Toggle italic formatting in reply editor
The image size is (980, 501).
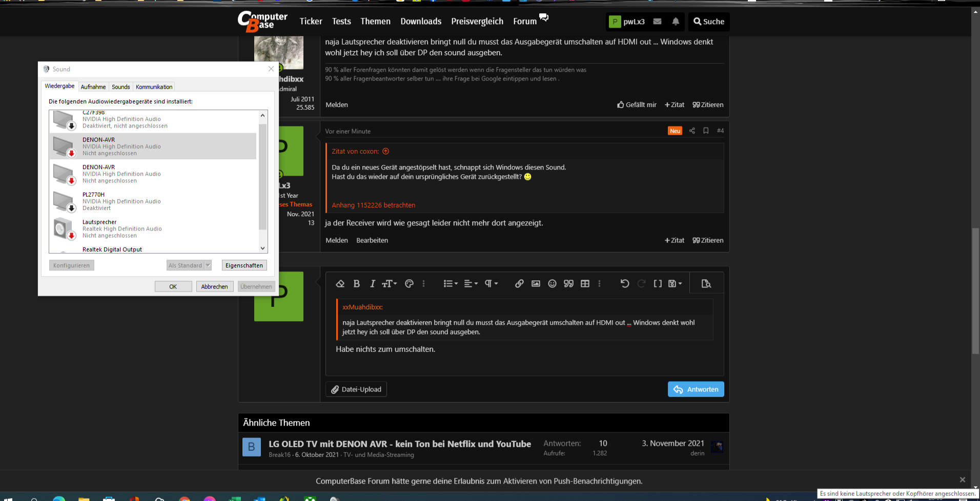373,284
